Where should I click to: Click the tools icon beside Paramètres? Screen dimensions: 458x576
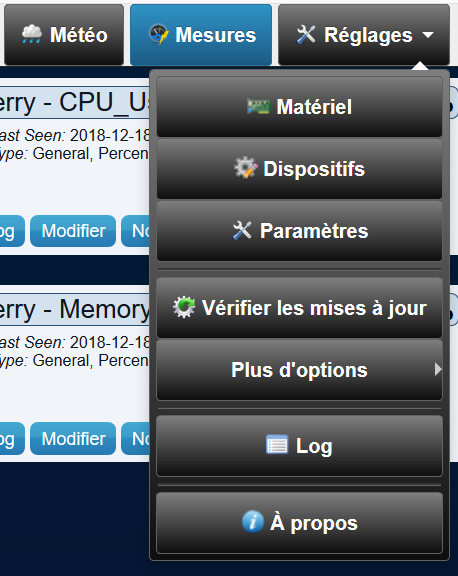pos(242,230)
